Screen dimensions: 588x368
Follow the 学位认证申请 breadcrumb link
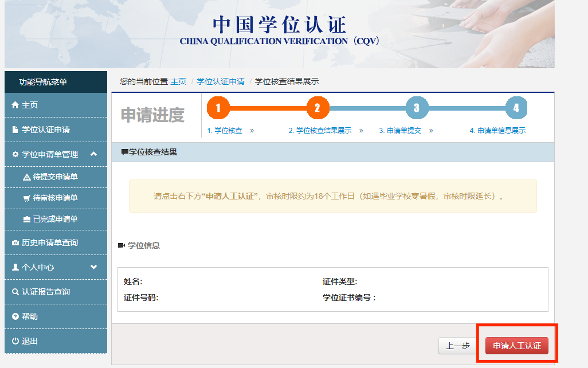[x=221, y=81]
